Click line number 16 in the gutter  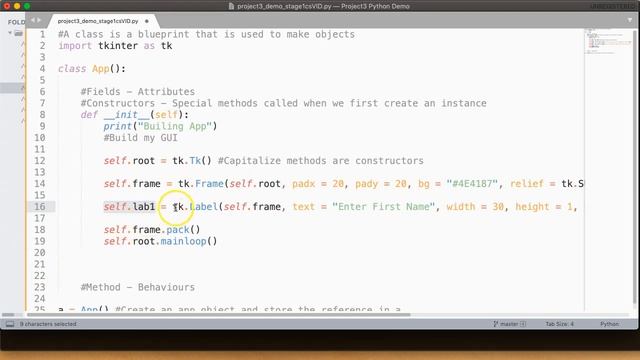pos(40,207)
